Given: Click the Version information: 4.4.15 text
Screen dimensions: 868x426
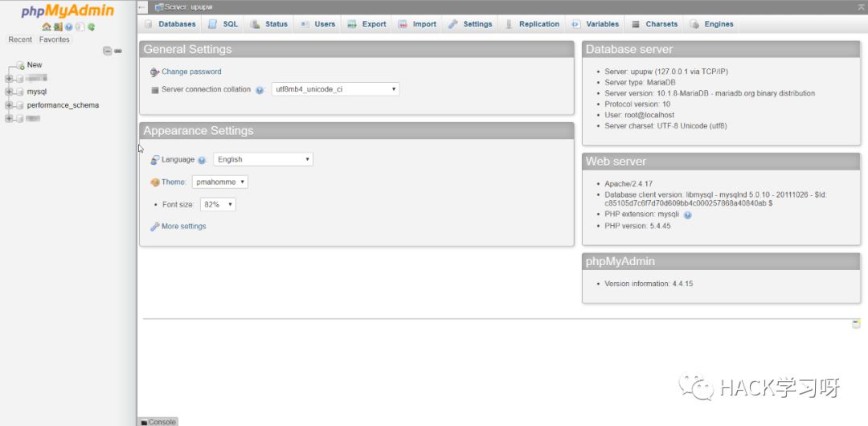Looking at the screenshot, I should tap(649, 285).
